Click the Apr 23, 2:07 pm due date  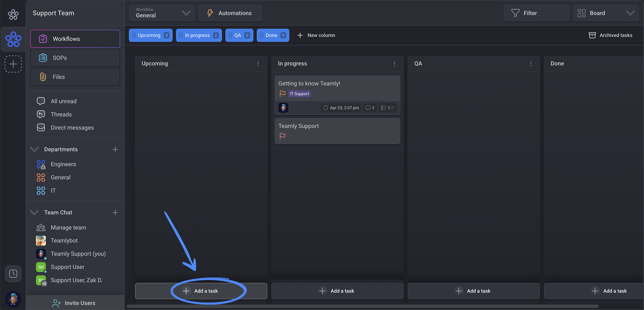[x=341, y=108]
